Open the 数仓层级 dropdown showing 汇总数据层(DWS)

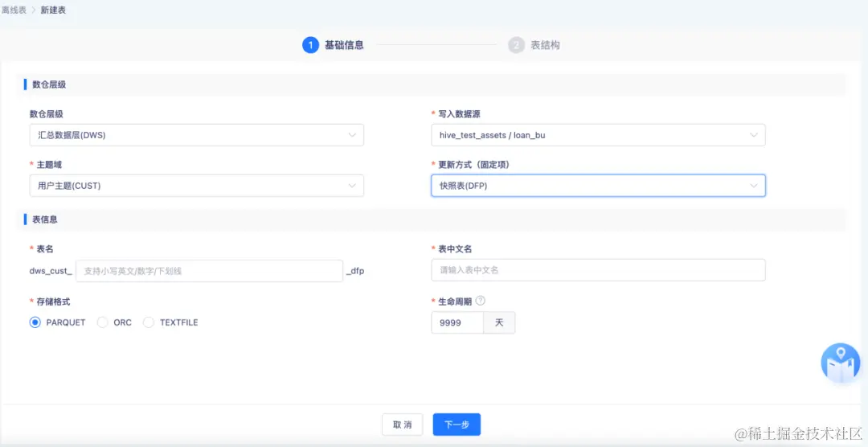coord(197,135)
